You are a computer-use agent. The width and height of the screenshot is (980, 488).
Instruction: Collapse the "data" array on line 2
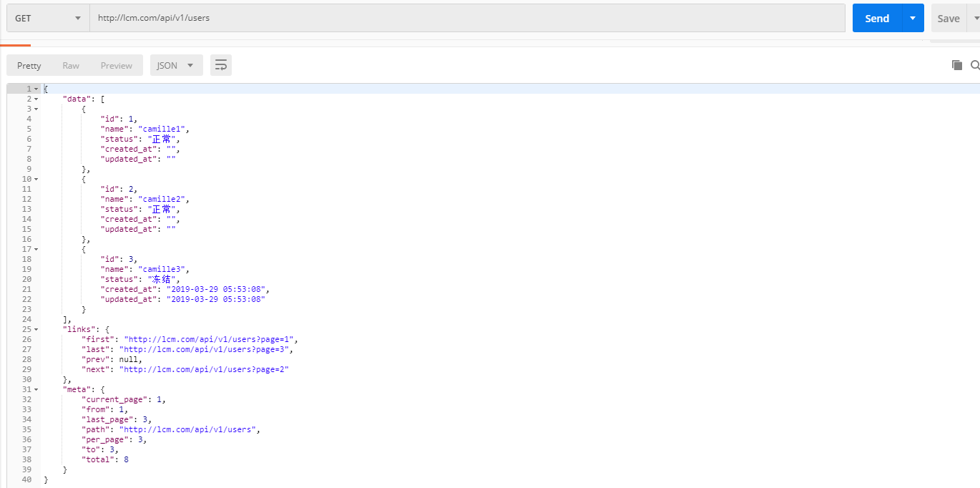coord(36,99)
